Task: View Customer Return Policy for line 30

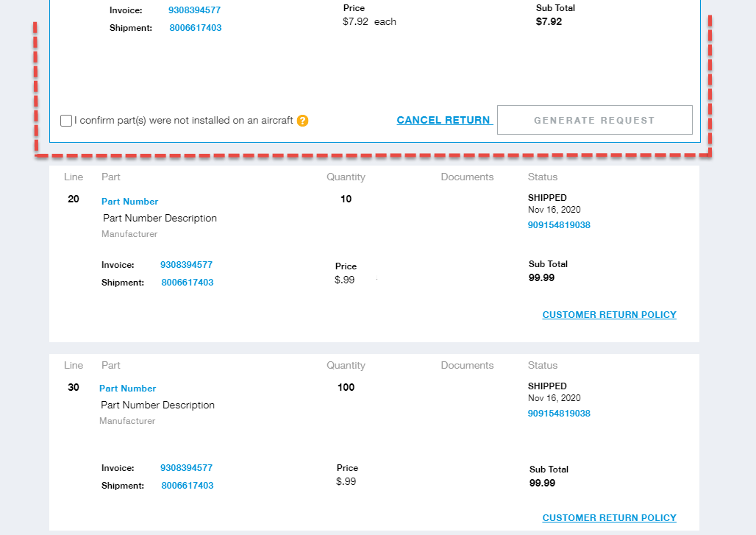Action: (x=609, y=518)
